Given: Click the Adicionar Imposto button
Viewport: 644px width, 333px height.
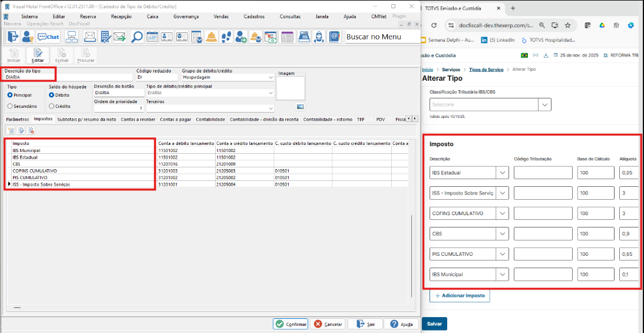Looking at the screenshot, I should click(x=459, y=295).
